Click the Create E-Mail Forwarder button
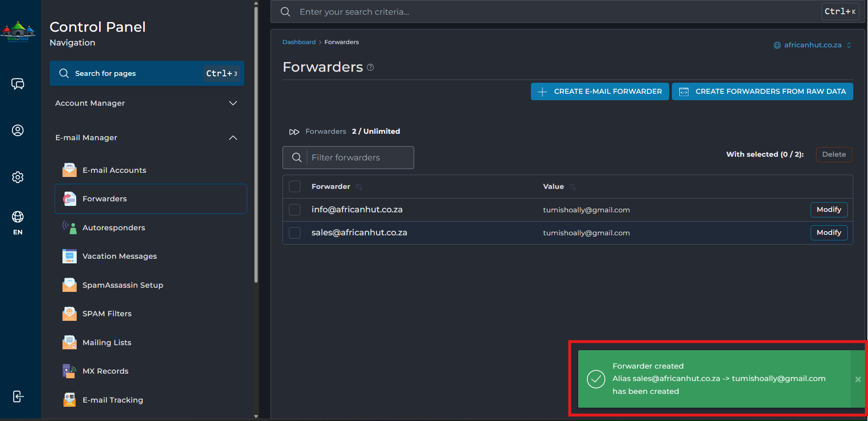Image resolution: width=868 pixels, height=421 pixels. click(600, 91)
